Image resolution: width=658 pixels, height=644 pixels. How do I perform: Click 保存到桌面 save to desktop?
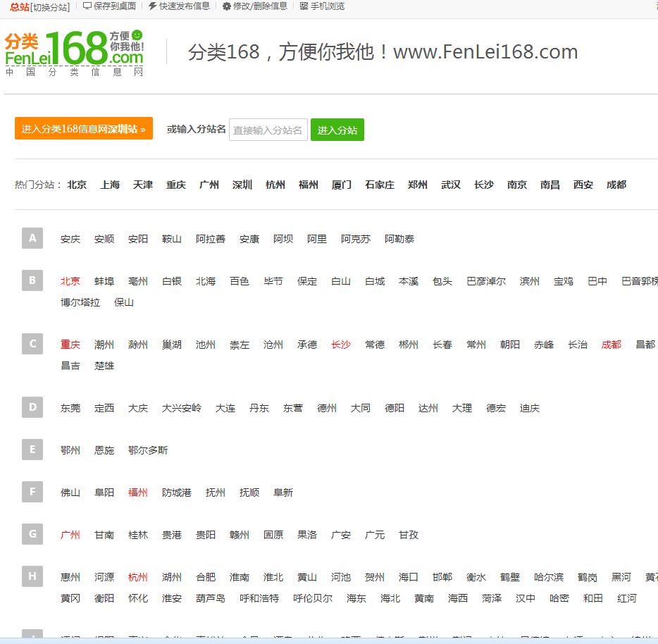click(x=115, y=6)
